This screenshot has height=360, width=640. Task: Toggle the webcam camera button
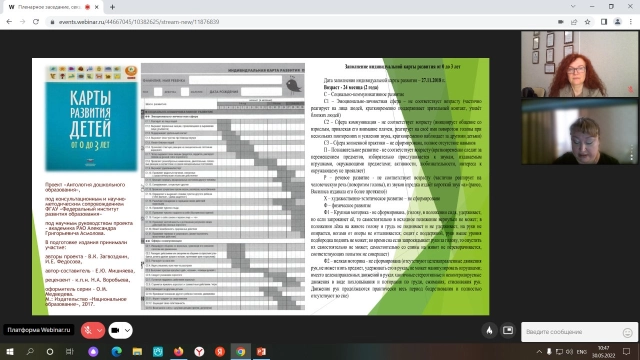tap(116, 330)
